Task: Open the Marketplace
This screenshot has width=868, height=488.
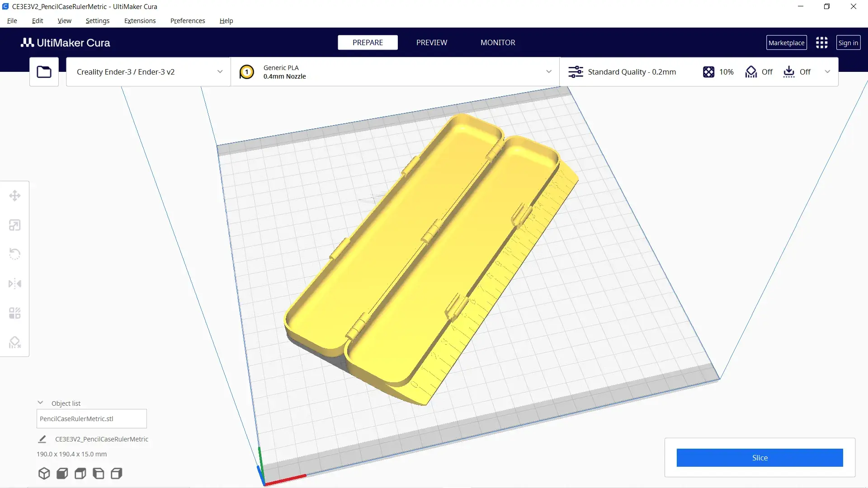Action: [x=786, y=42]
